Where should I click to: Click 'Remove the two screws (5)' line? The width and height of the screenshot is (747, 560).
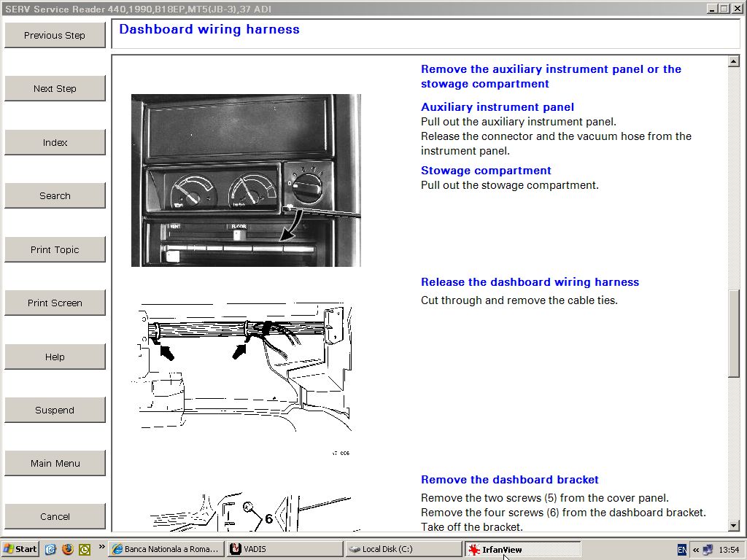coord(545,498)
